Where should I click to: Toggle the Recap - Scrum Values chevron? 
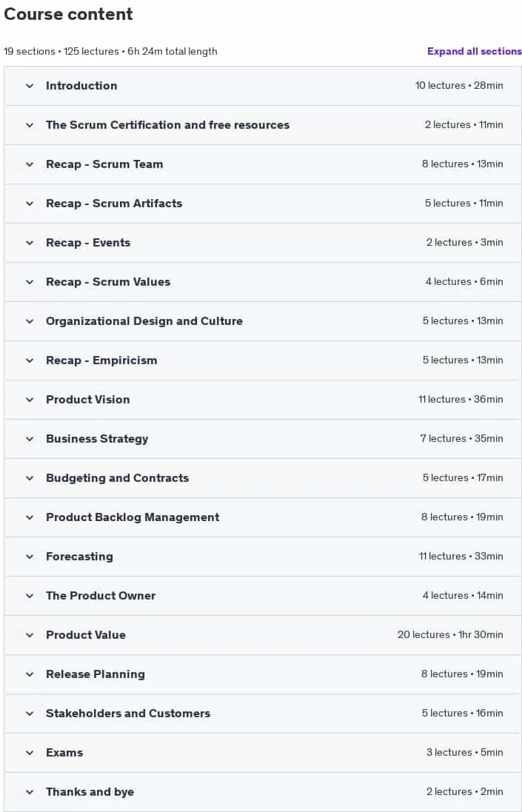point(30,282)
